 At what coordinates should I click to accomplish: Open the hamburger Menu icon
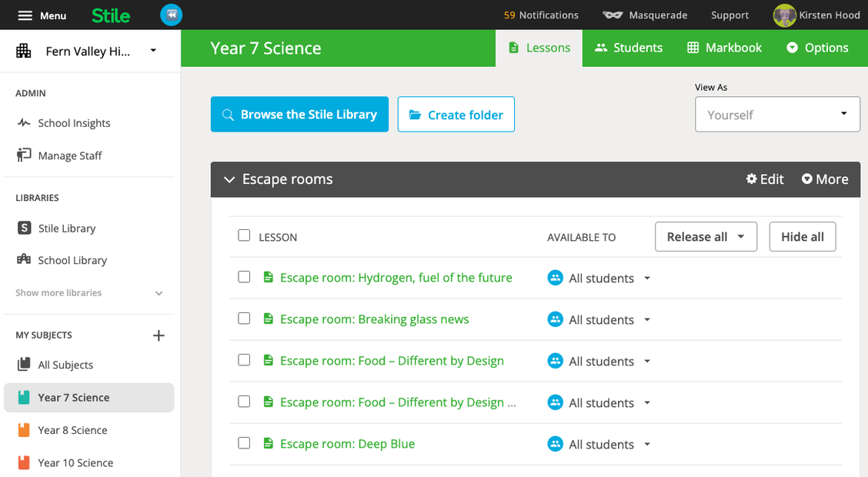pos(25,15)
